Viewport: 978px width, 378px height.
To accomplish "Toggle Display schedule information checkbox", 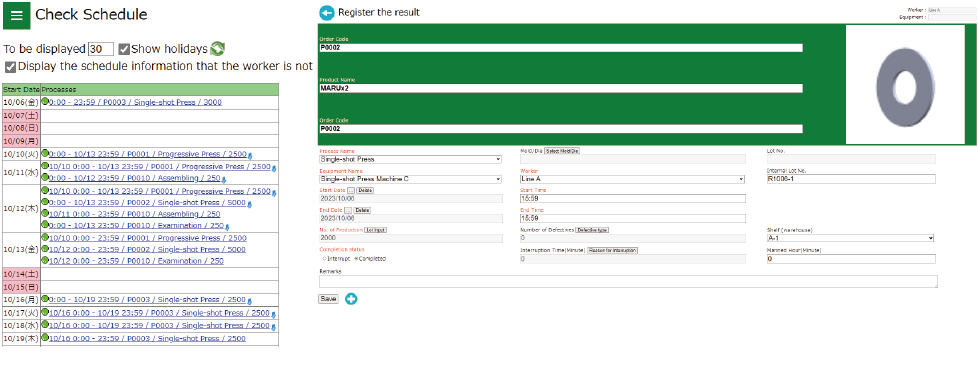I will (x=10, y=66).
